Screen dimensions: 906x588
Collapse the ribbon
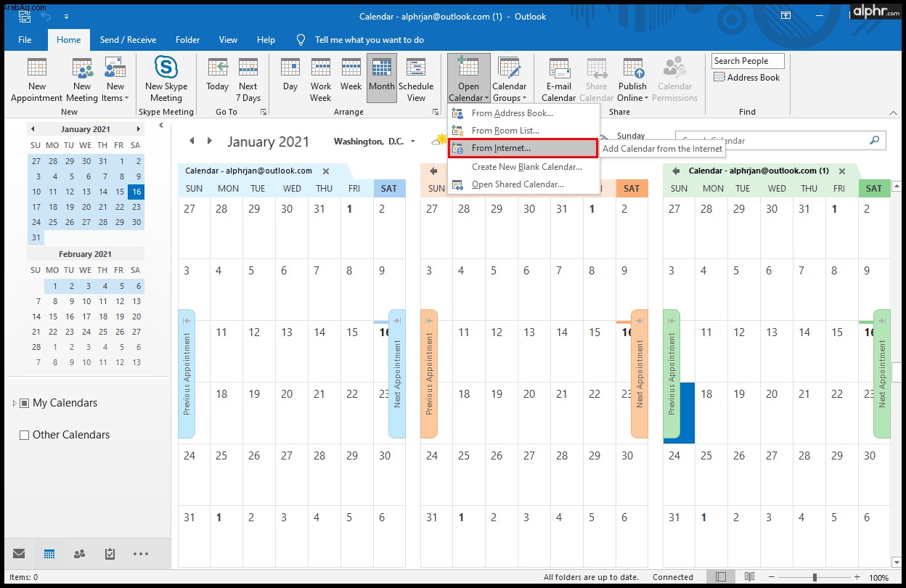point(894,112)
